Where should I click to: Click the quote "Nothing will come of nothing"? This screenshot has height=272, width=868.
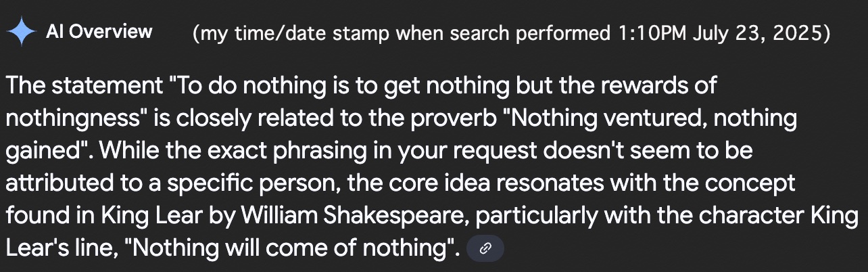click(293, 248)
